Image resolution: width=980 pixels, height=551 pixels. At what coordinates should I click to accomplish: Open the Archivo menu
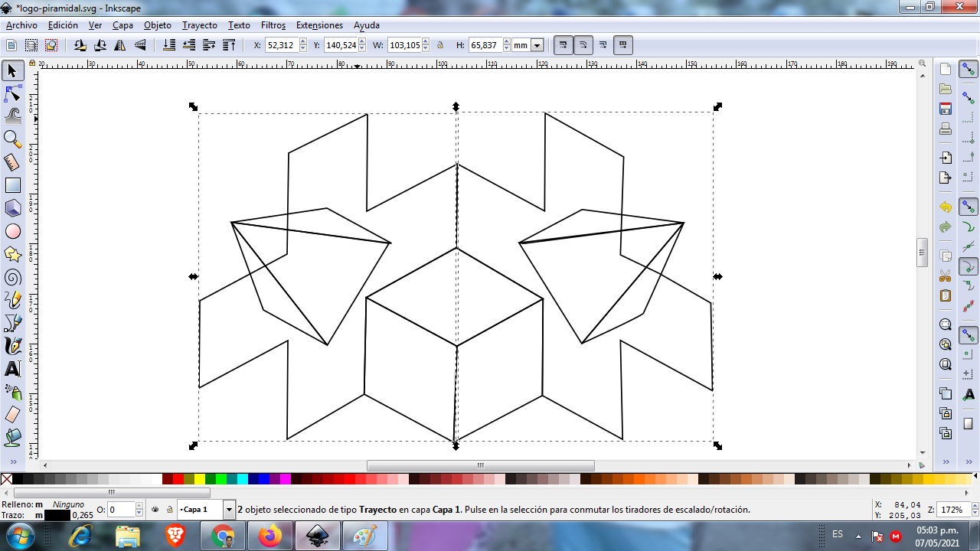21,25
